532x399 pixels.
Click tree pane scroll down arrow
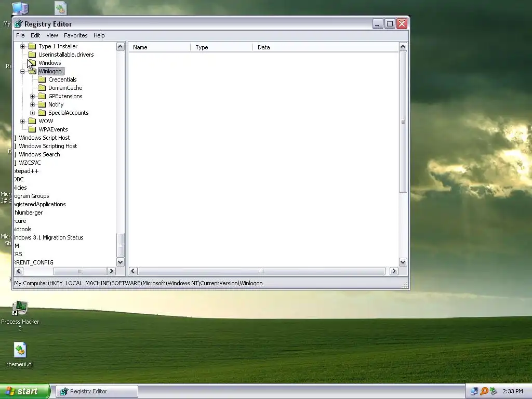(121, 262)
